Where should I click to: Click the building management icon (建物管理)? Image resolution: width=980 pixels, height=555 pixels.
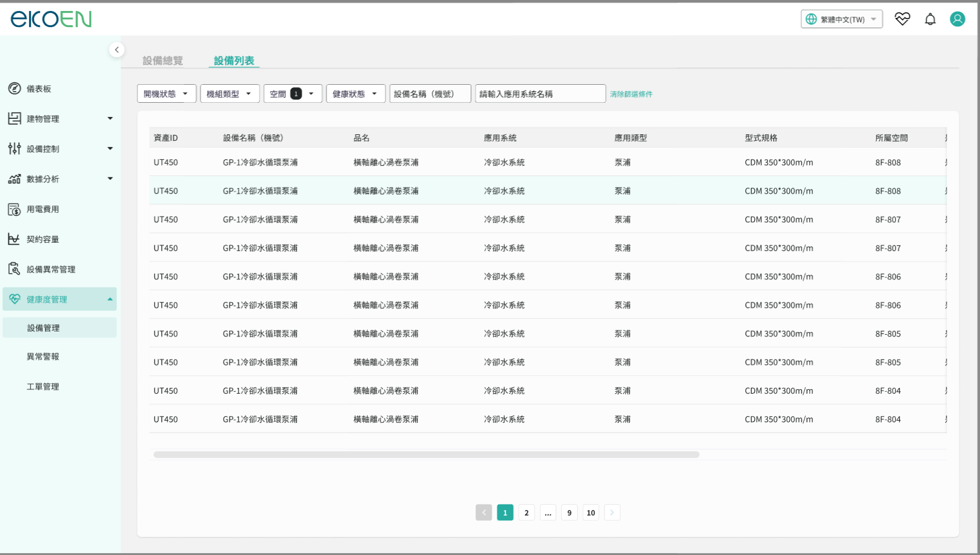pos(14,119)
